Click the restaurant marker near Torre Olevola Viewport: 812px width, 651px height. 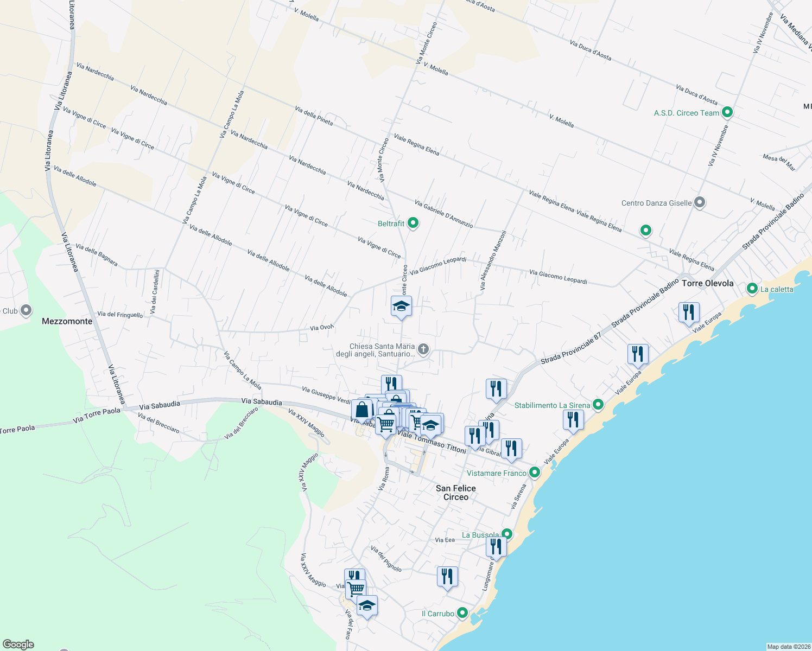pos(689,312)
